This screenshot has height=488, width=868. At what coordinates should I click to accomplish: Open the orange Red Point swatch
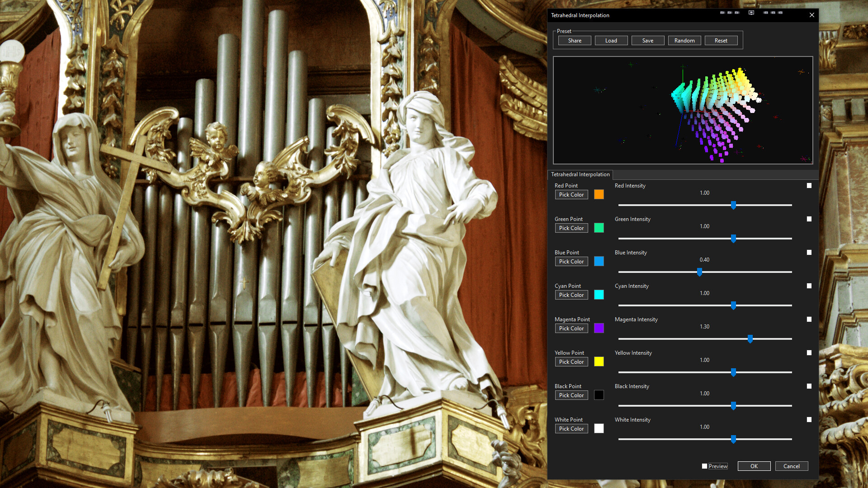click(599, 194)
